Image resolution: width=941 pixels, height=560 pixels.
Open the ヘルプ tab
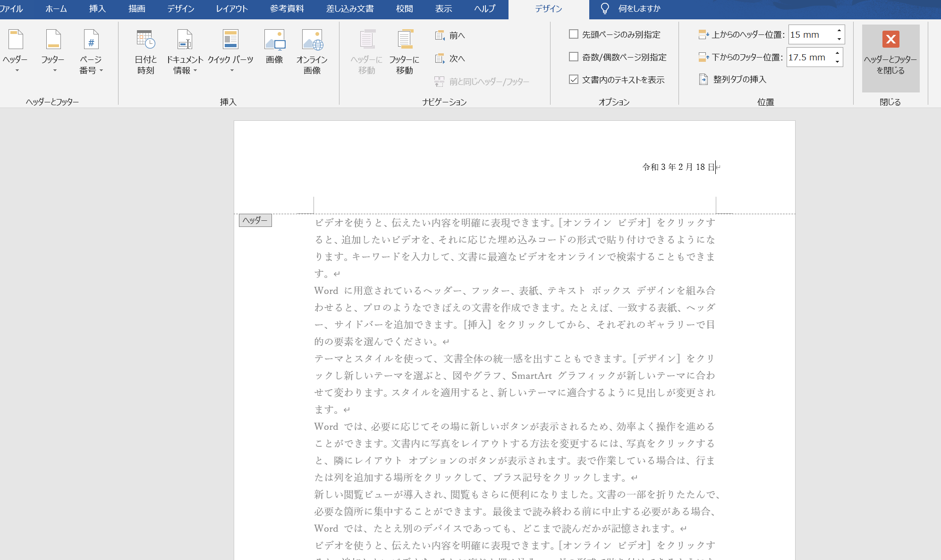click(485, 8)
